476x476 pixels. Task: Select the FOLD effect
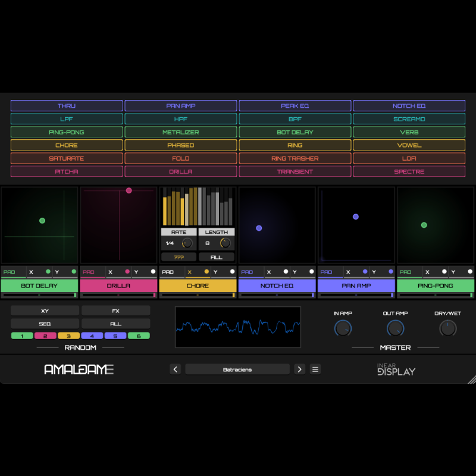coord(181,158)
